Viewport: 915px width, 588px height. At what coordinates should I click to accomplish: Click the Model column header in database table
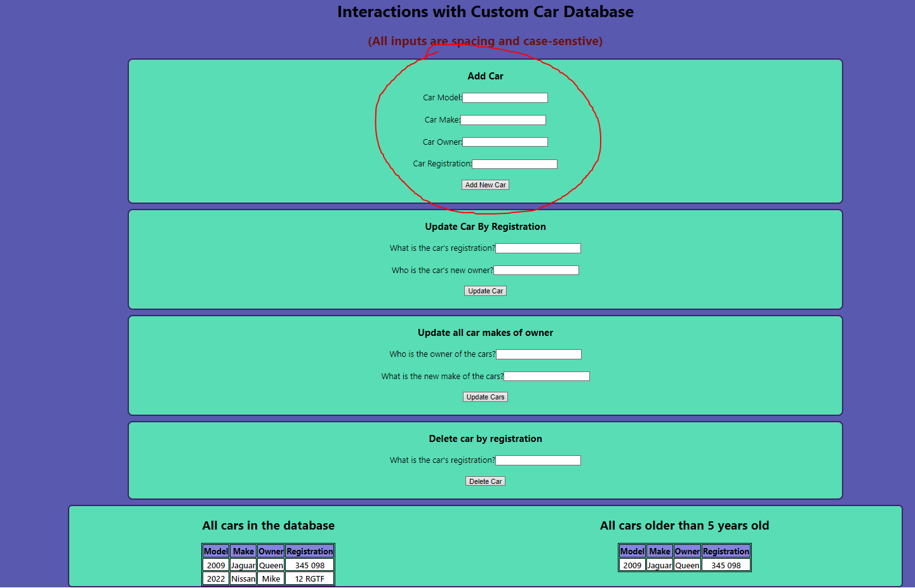pyautogui.click(x=215, y=551)
